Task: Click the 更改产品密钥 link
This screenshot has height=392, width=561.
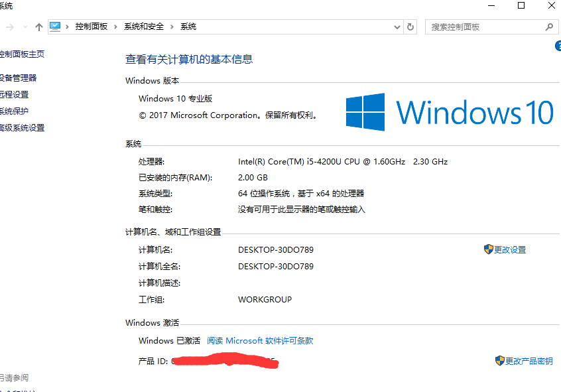Action: [529, 361]
